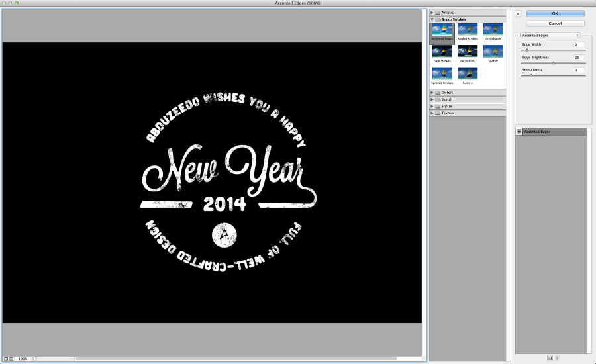Click the Edge Brightness value field
The height and width of the screenshot is (364, 596).
[x=579, y=58]
